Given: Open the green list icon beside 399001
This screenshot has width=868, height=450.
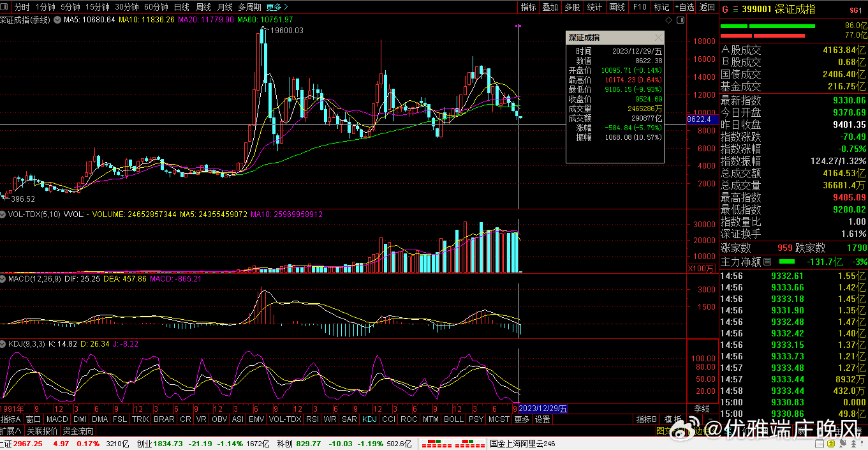Looking at the screenshot, I should (x=735, y=10).
